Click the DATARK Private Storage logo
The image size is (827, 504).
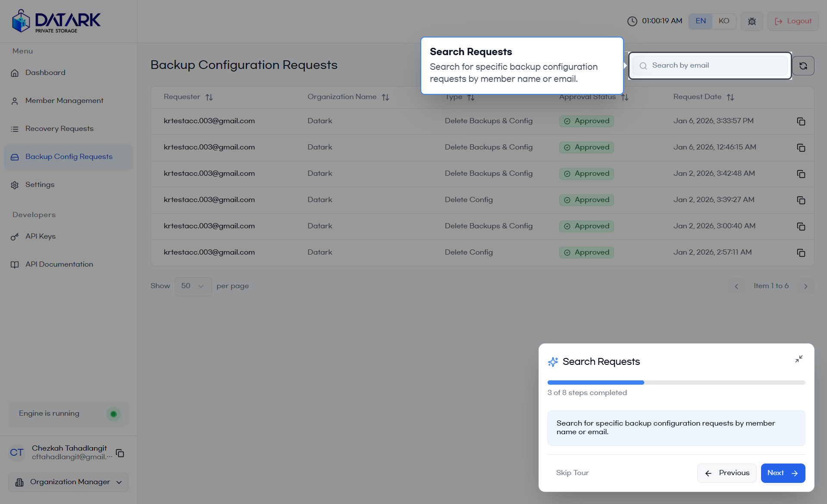(x=56, y=21)
